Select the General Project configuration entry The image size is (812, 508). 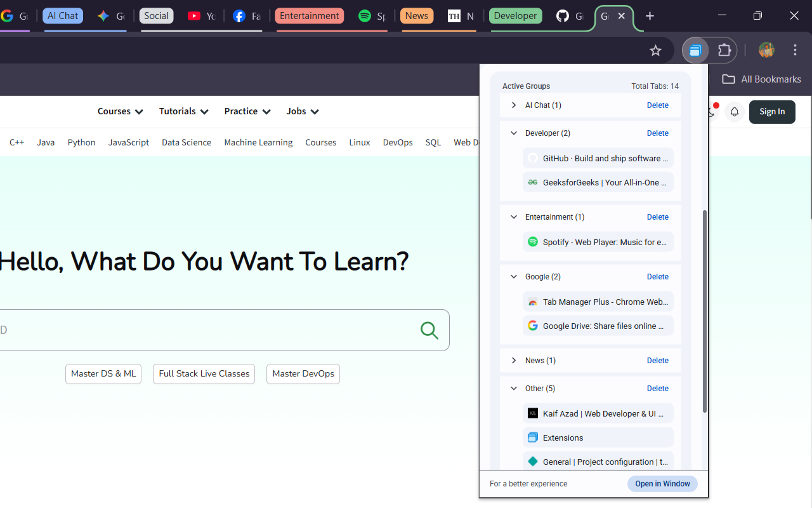[x=598, y=462]
